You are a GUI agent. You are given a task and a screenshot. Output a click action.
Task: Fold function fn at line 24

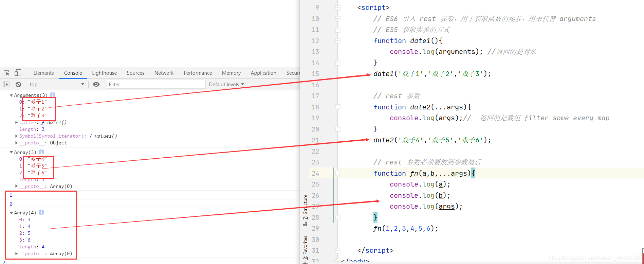337,173
